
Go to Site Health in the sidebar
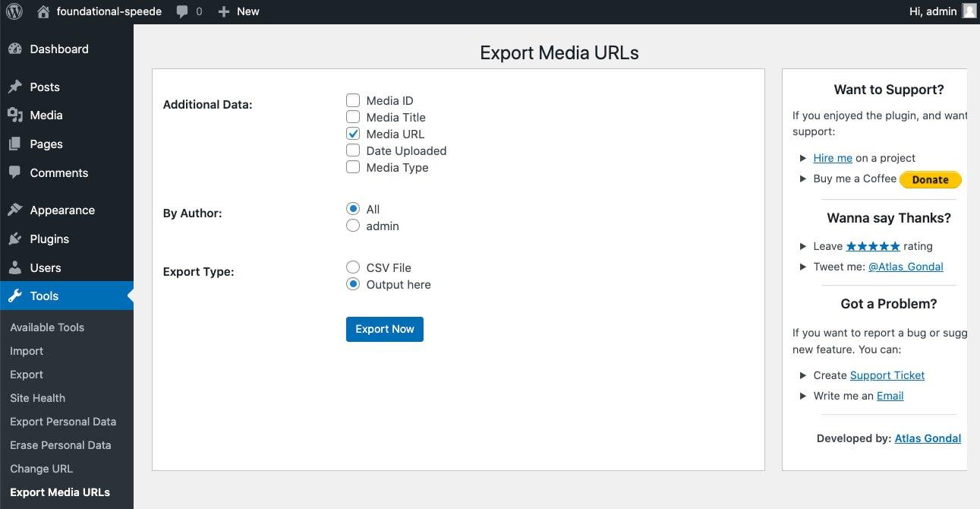pos(36,397)
